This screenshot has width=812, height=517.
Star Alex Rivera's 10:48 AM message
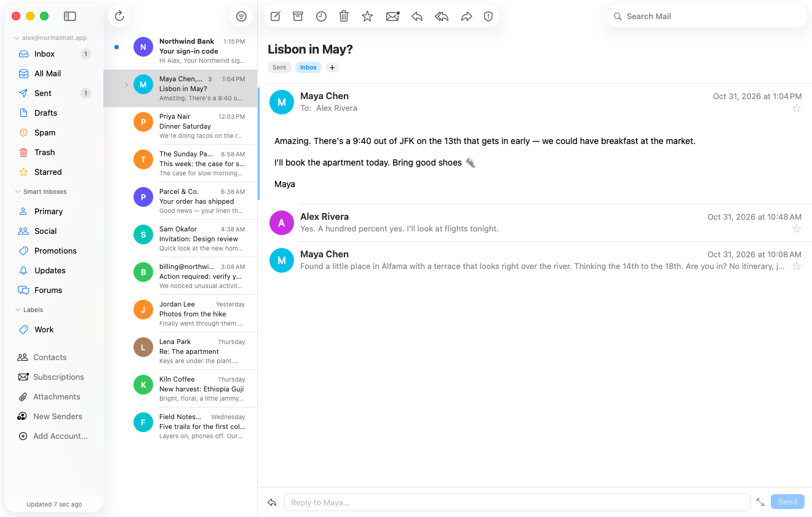[x=797, y=229]
